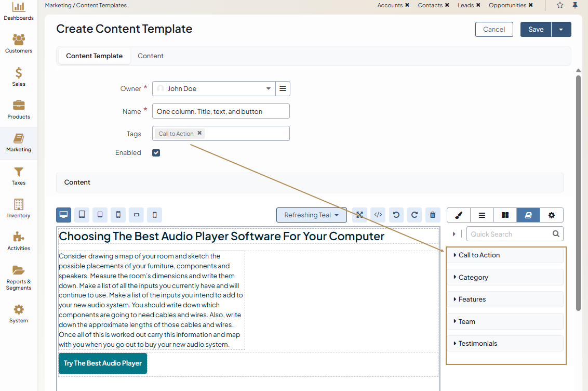The image size is (588, 391).
Task: Click the teal Try The Best Audio Player button
Action: (103, 363)
